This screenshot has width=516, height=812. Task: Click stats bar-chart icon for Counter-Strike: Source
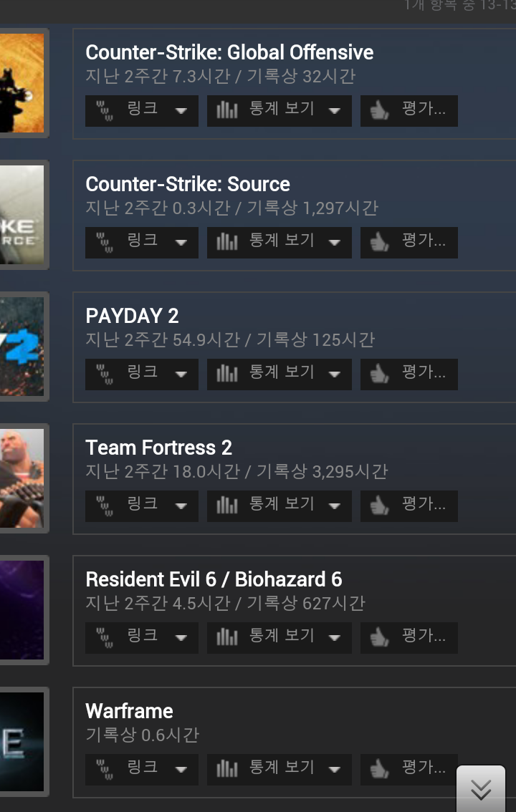tap(227, 242)
